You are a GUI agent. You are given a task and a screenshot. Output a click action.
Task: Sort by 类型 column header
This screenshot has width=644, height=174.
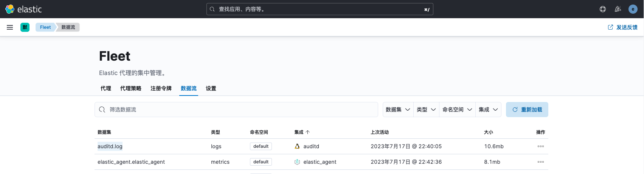216,132
